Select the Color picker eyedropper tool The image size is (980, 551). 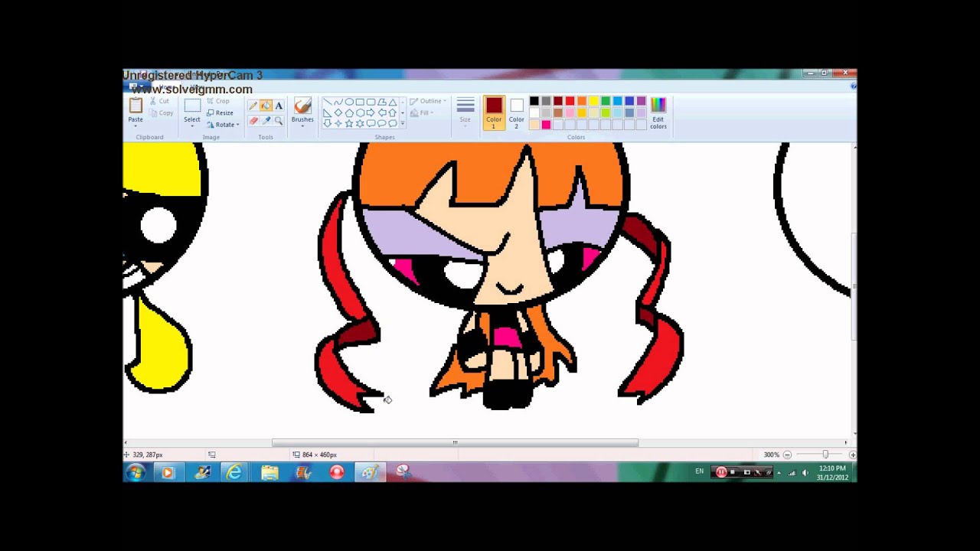click(266, 121)
